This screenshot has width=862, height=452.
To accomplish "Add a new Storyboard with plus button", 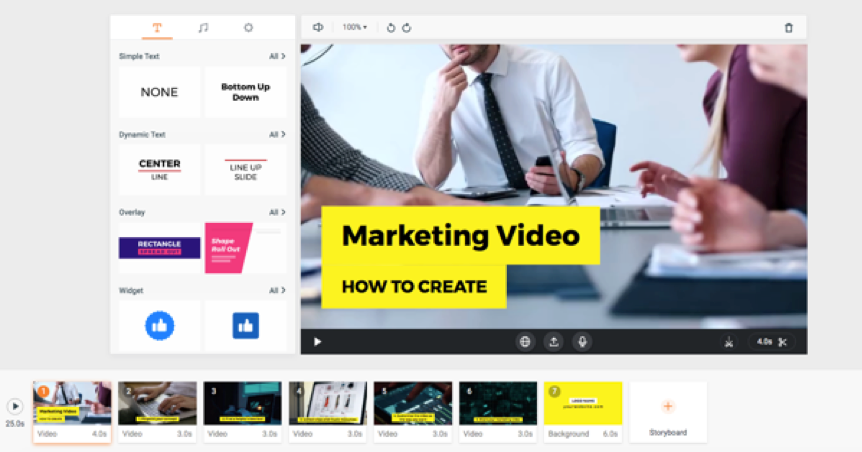I will tap(668, 407).
